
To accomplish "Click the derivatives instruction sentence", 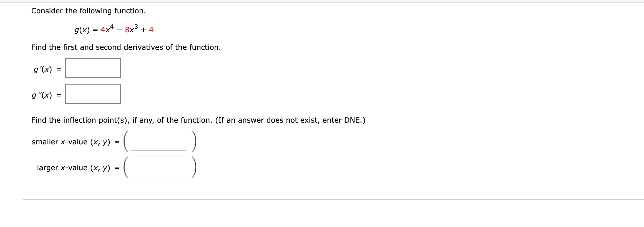I will (126, 47).
